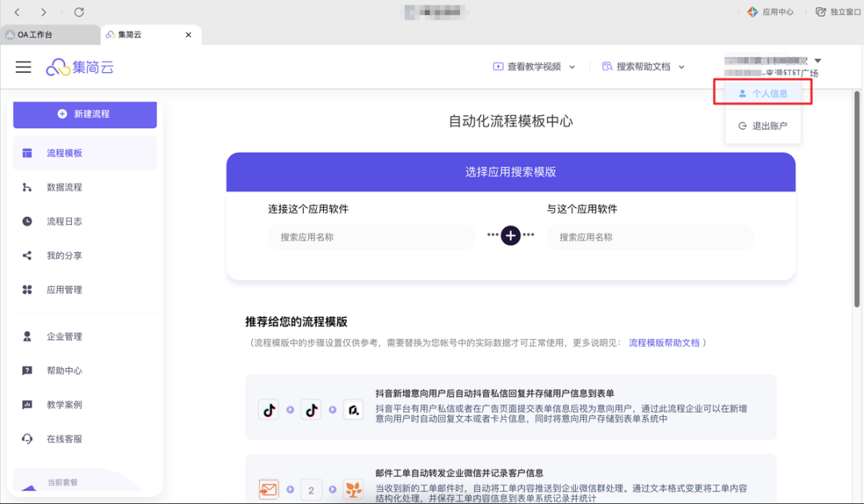Click the 当前套餐 label in the sidebar
Image resolution: width=864 pixels, height=504 pixels.
click(62, 482)
